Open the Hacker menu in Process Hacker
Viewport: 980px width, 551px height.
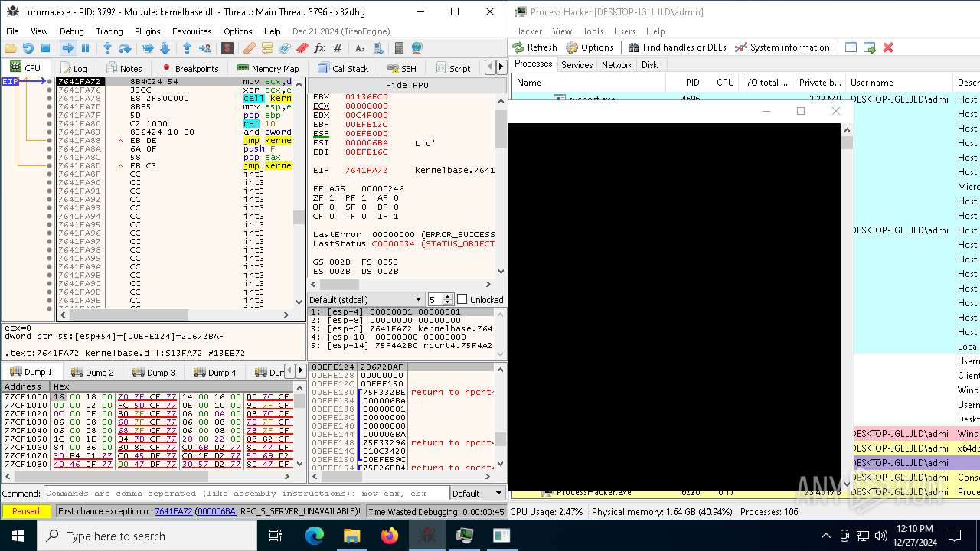(528, 31)
